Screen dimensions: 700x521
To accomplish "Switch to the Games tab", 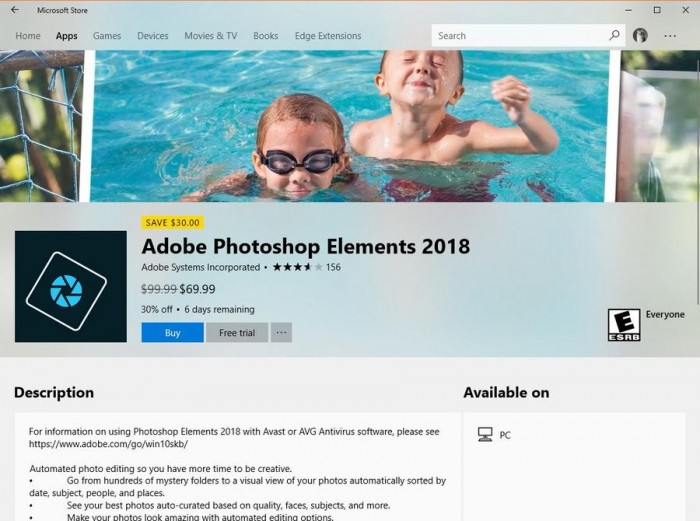I will pyautogui.click(x=107, y=36).
